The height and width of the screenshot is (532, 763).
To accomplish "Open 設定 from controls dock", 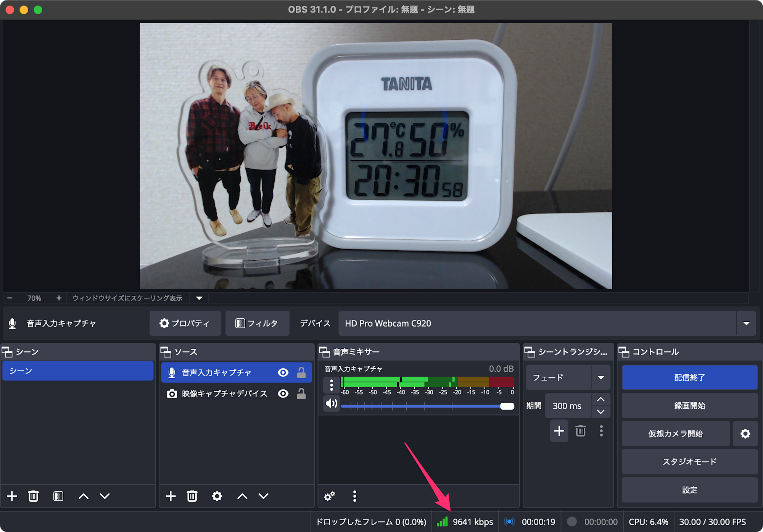I will click(689, 490).
